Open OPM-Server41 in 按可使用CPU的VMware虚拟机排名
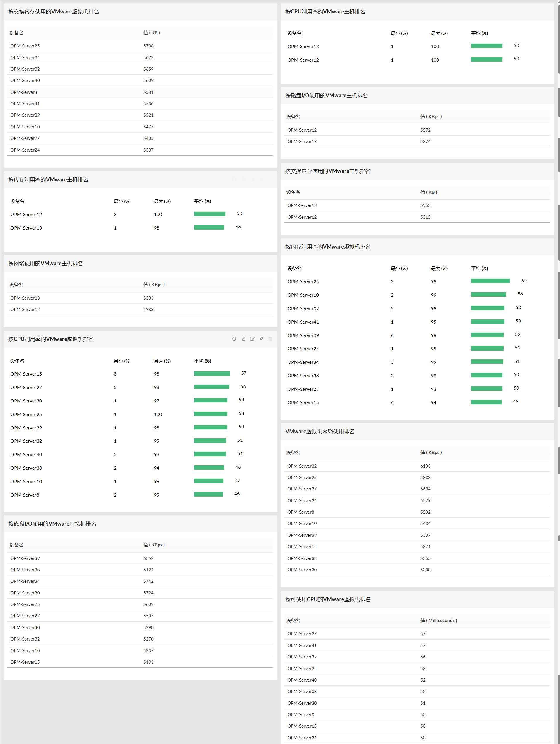Viewport: 560px width, 744px height. 302,645
